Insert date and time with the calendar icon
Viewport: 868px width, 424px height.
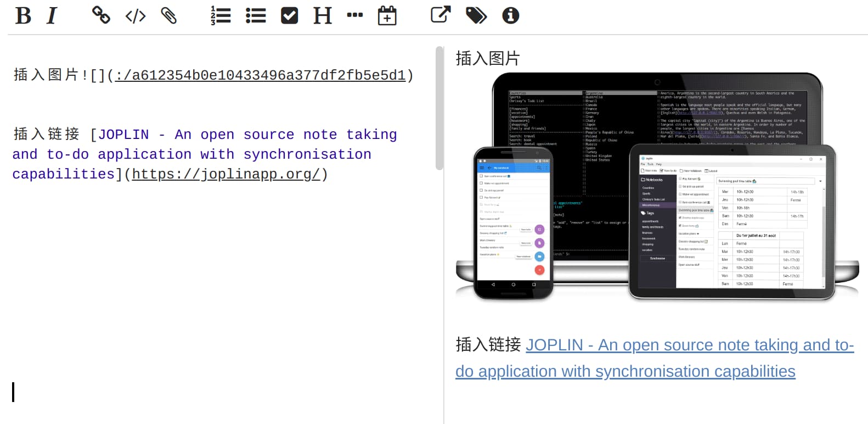pos(387,15)
